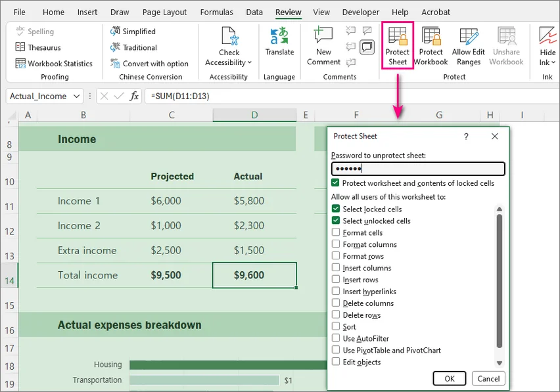Image resolution: width=560 pixels, height=392 pixels.
Task: Click the Protect Workbook icon
Action: [x=431, y=35]
